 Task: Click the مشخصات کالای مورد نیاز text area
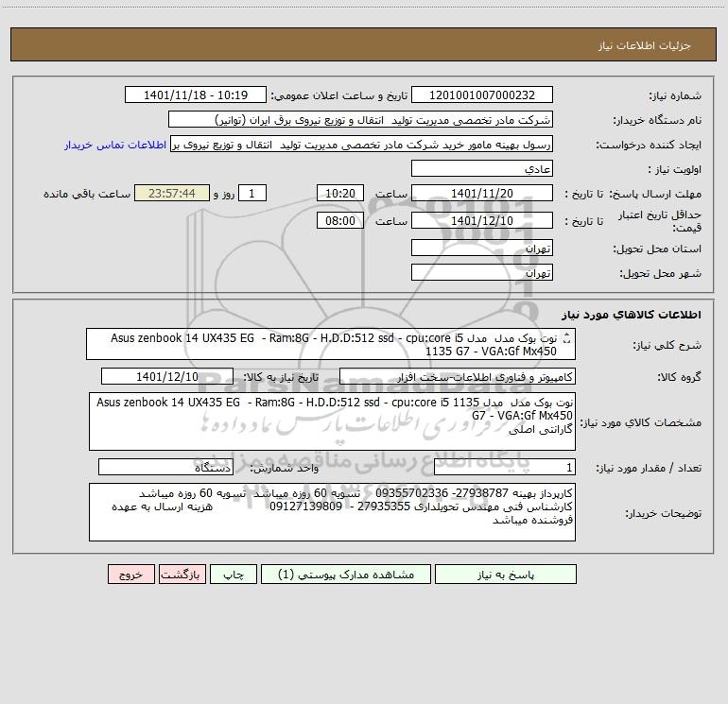(x=332, y=421)
